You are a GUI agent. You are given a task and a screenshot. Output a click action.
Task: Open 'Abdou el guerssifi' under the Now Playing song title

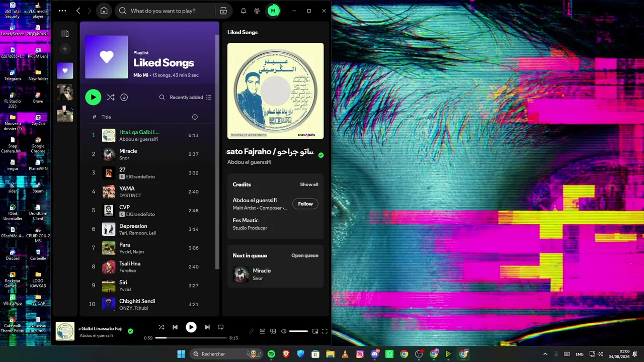click(249, 162)
